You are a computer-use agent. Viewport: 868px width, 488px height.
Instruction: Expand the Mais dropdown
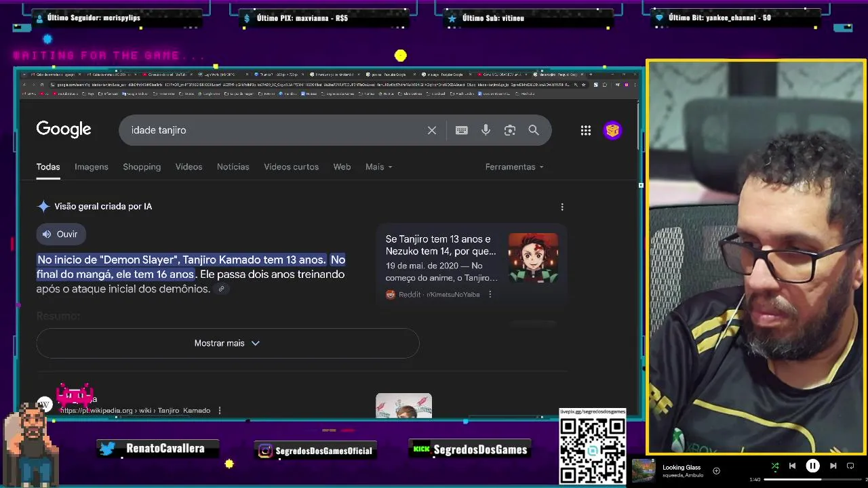click(x=378, y=167)
